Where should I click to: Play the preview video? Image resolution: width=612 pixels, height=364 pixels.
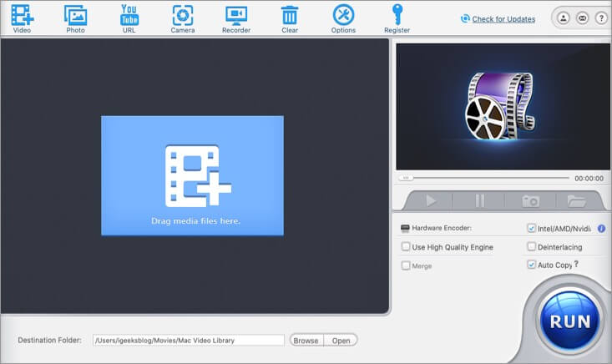tap(431, 201)
